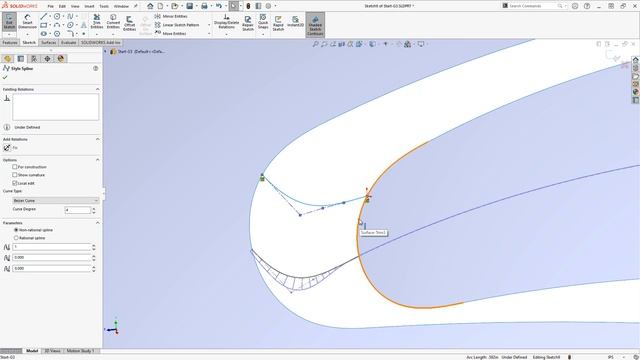Click the Zoom to Fit magnifier icon
This screenshot has height=360, width=640.
(315, 44)
